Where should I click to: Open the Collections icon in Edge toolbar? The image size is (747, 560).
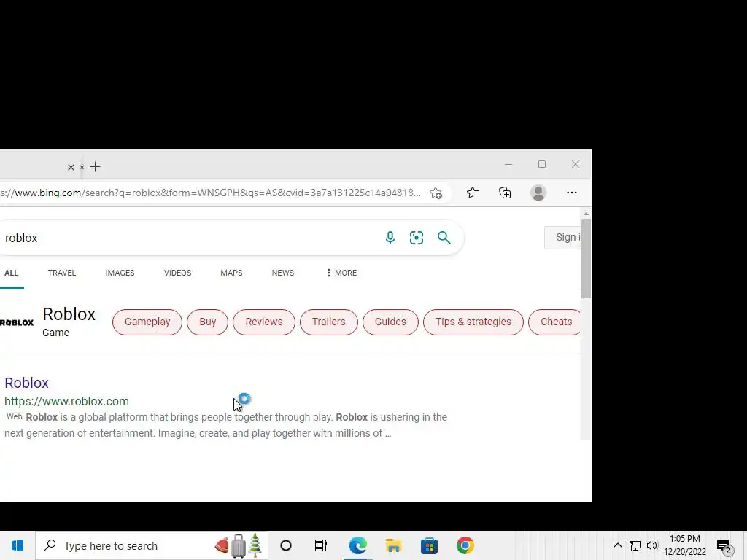click(505, 192)
